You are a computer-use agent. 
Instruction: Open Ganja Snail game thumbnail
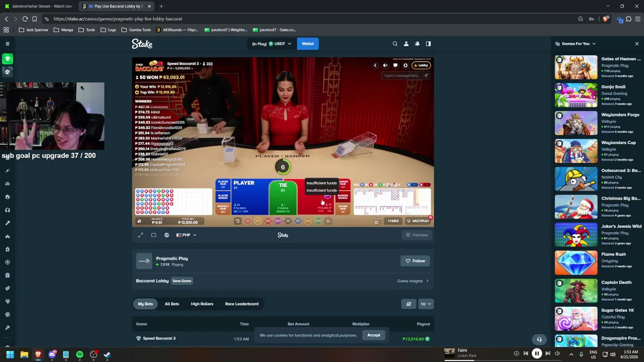[x=576, y=95]
